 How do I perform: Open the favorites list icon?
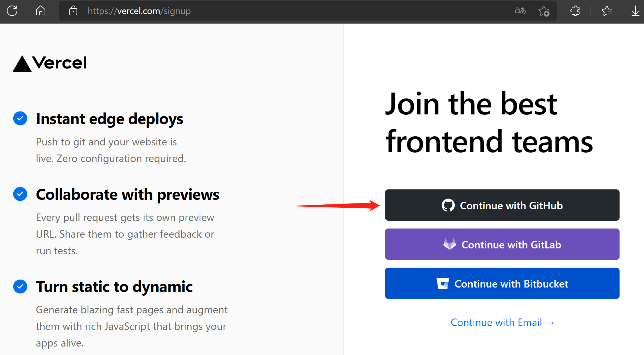[x=607, y=11]
